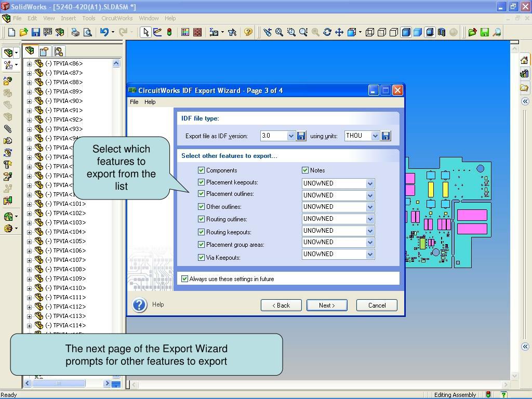Click the Wireframe display icon

point(370,32)
